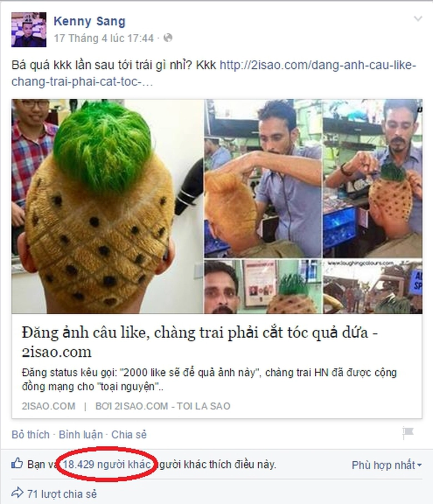
Task: Open the barber cutting orange hair photo
Action: pyautogui.click(x=263, y=178)
